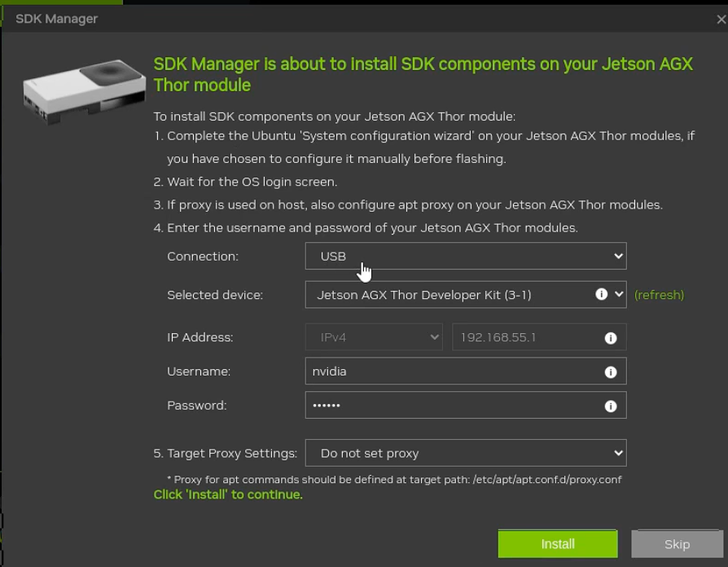
Task: Click the info icon in IP address field
Action: pos(611,338)
